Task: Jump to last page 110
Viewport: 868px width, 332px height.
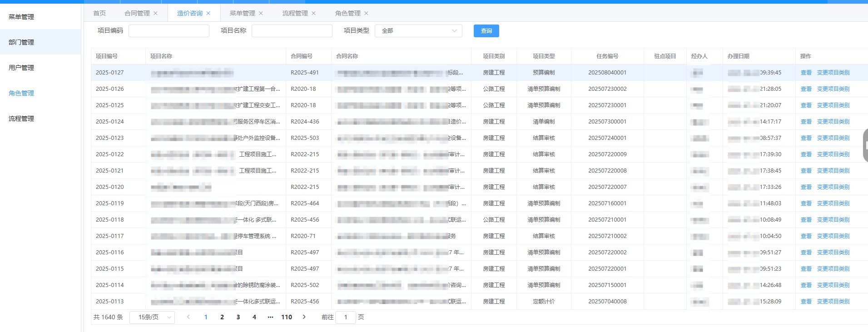Action: pyautogui.click(x=287, y=317)
